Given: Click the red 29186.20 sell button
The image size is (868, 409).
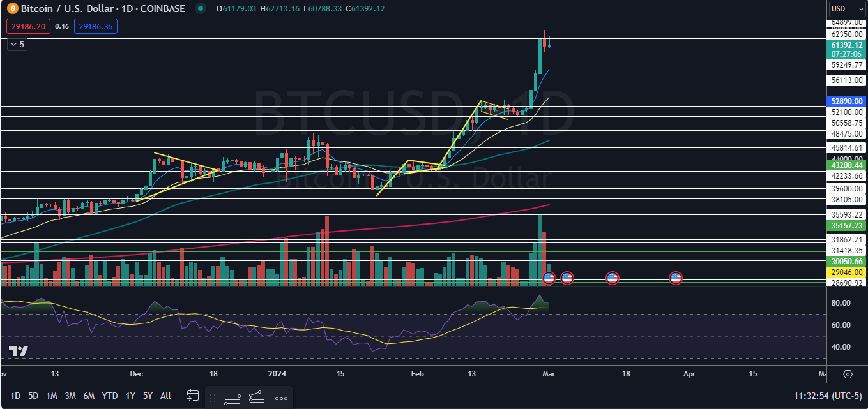Looking at the screenshot, I should click(27, 26).
